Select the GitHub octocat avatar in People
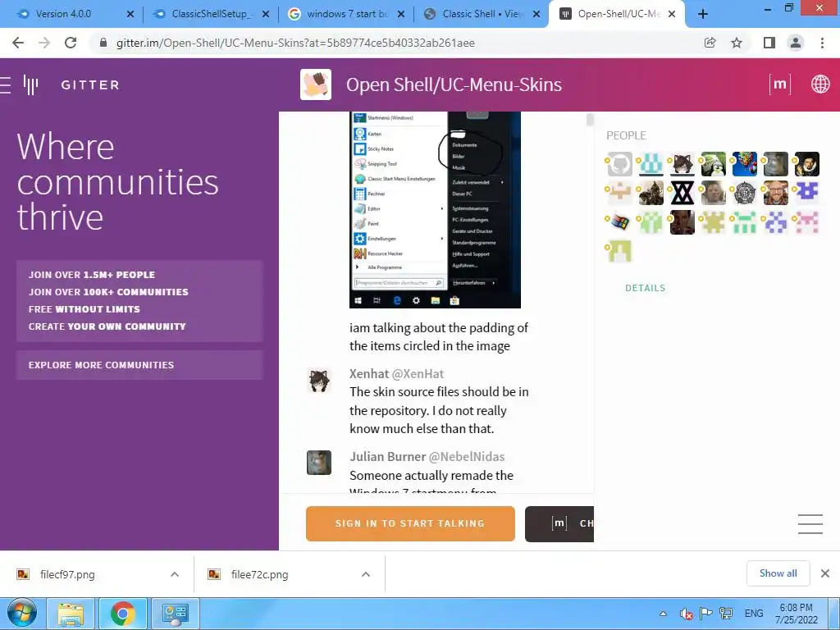840x630 pixels. pos(620,164)
